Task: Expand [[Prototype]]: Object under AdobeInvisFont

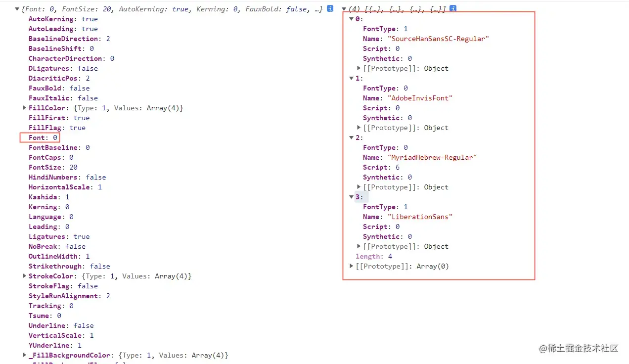Action: [359, 128]
